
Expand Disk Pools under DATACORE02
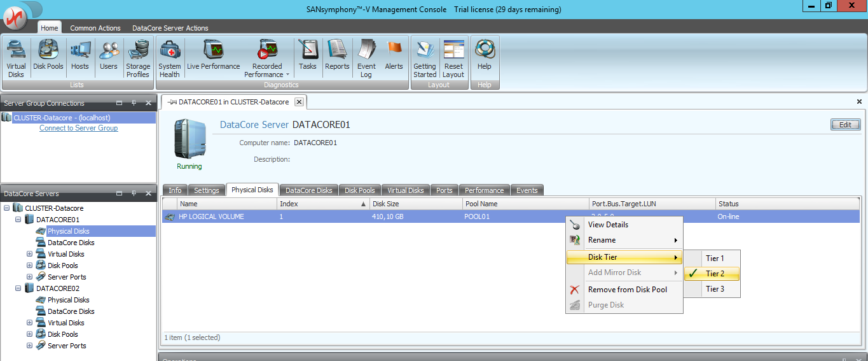(30, 334)
